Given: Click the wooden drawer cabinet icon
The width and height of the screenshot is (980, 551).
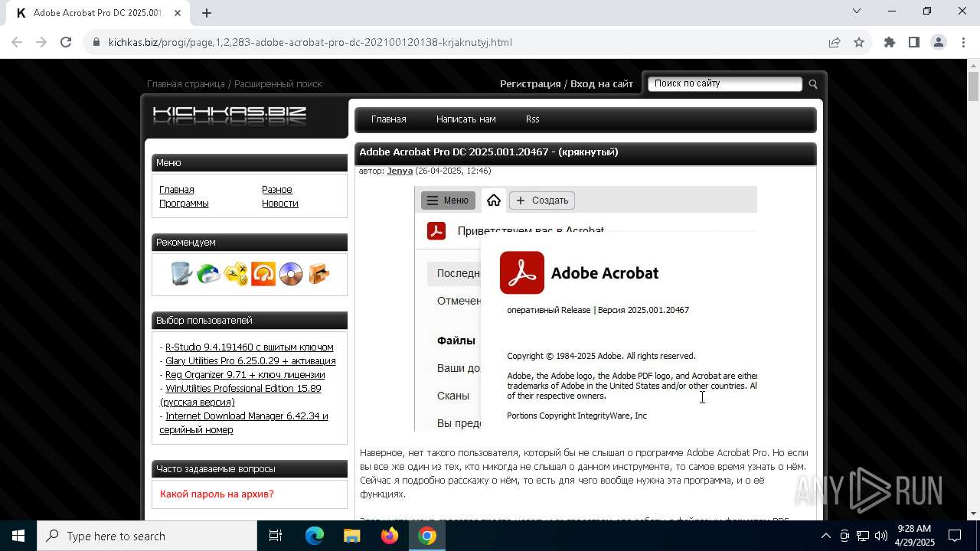Looking at the screenshot, I should pyautogui.click(x=318, y=273).
